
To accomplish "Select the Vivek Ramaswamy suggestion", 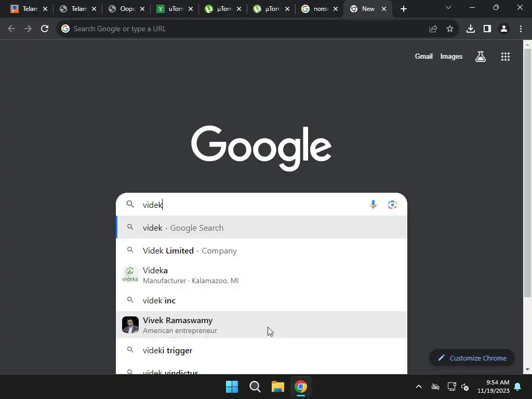I will click(262, 325).
